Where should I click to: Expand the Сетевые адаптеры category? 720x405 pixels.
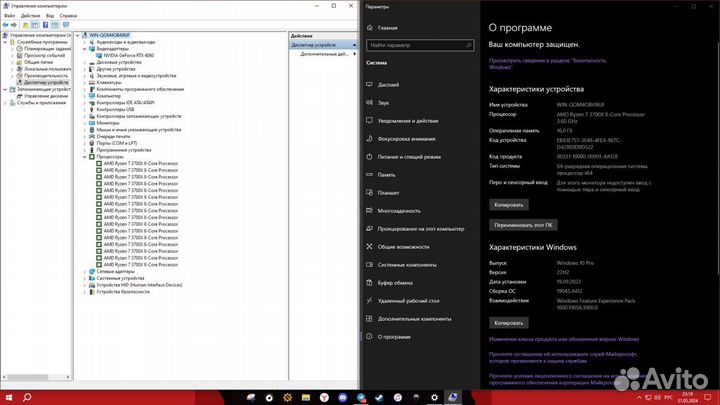click(85, 271)
